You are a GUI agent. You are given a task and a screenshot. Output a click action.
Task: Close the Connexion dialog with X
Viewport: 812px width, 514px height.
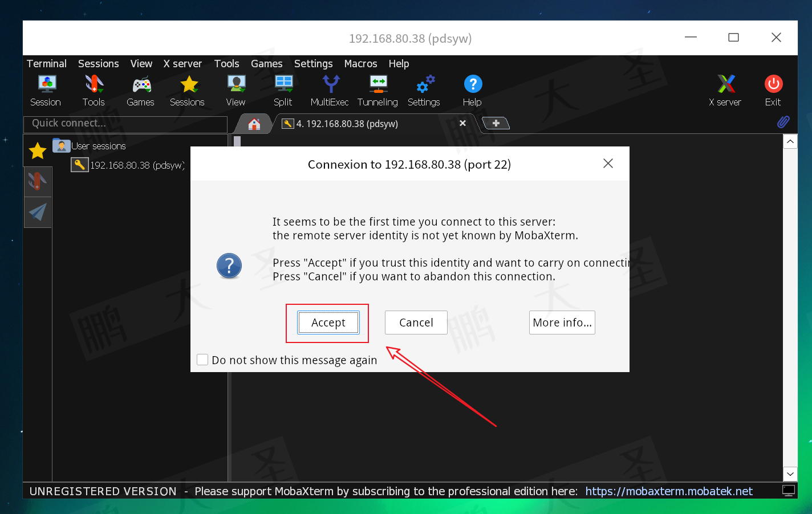pos(608,164)
